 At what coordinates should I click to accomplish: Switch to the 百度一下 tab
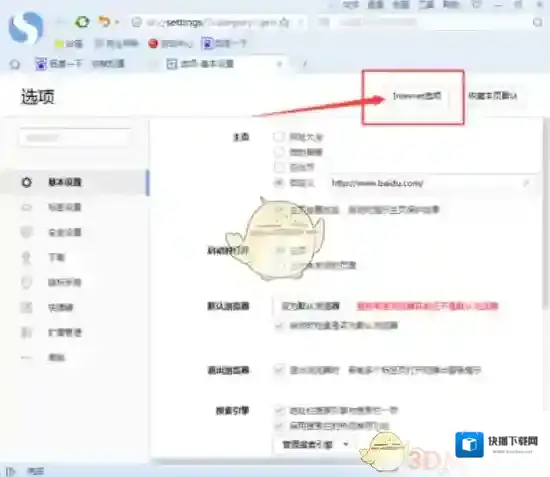(80, 64)
